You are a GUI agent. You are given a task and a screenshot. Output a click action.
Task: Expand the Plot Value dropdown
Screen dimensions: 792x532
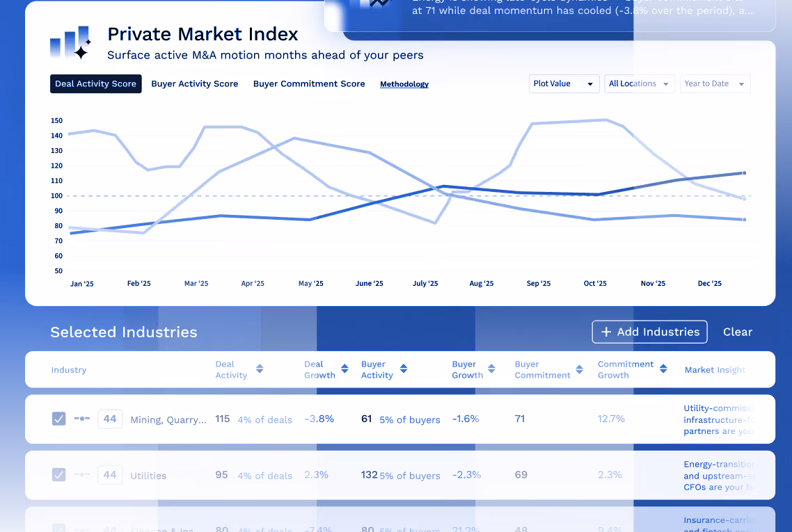pos(564,83)
